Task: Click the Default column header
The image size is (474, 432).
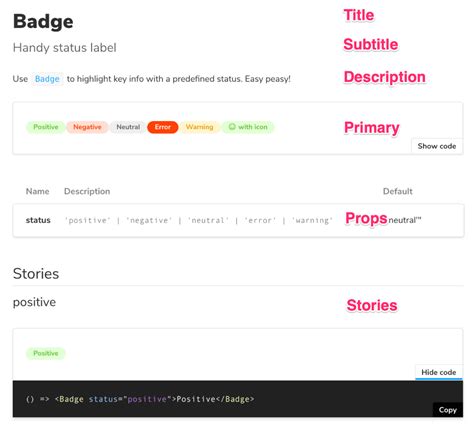Action: [x=398, y=191]
